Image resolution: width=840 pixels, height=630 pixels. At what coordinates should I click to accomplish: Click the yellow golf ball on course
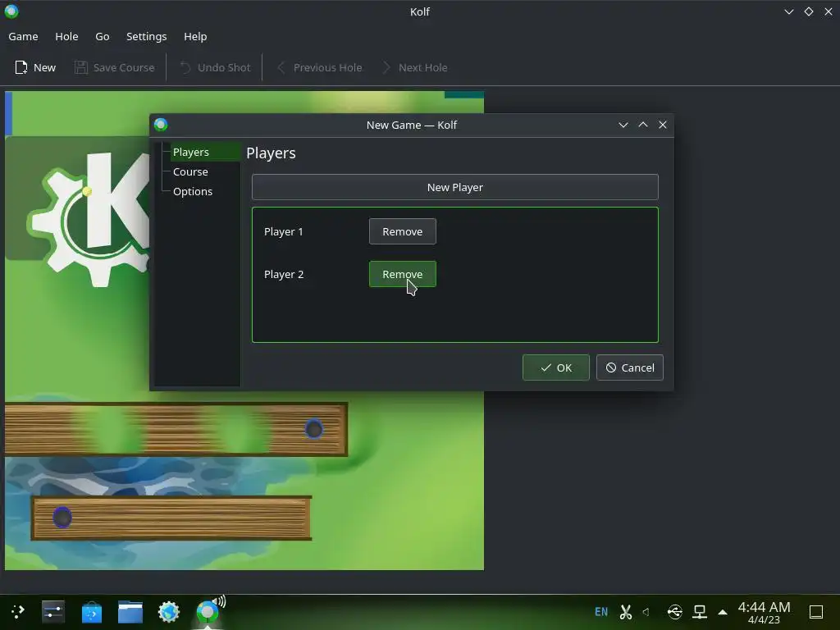tap(87, 190)
